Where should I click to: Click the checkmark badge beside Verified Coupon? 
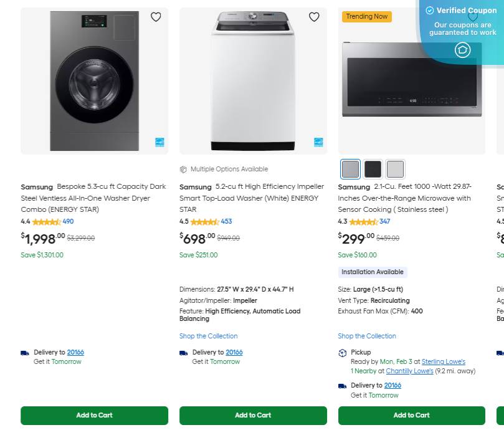430,10
